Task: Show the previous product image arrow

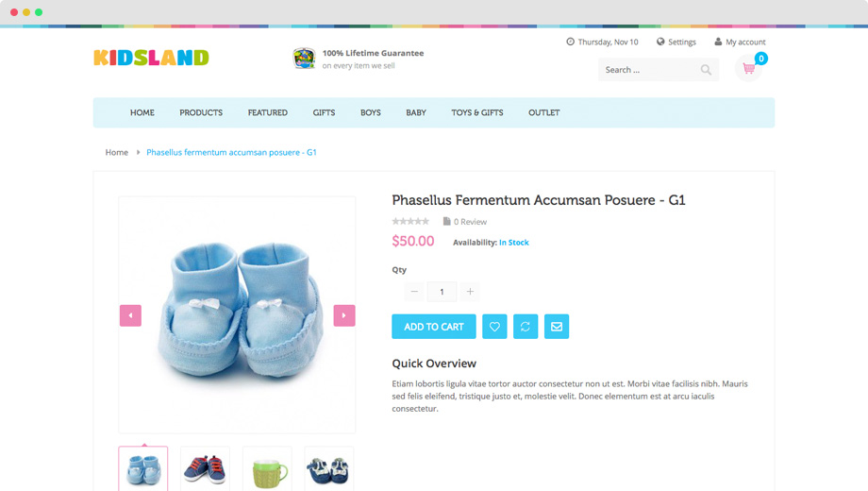Action: (130, 315)
